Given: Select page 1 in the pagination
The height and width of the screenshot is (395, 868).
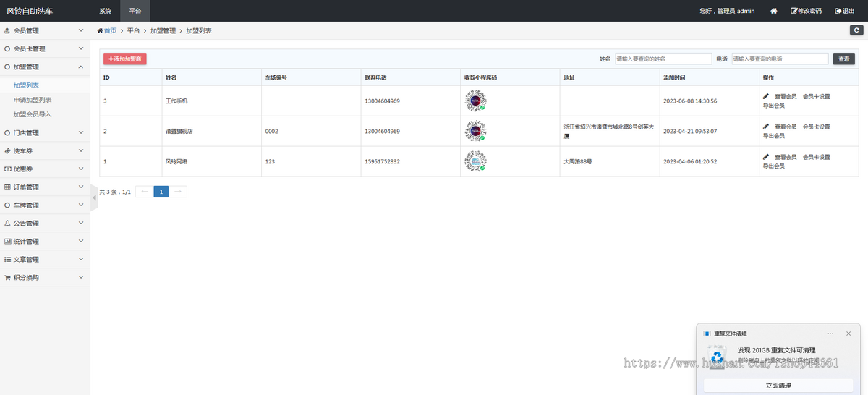Looking at the screenshot, I should pyautogui.click(x=161, y=192).
